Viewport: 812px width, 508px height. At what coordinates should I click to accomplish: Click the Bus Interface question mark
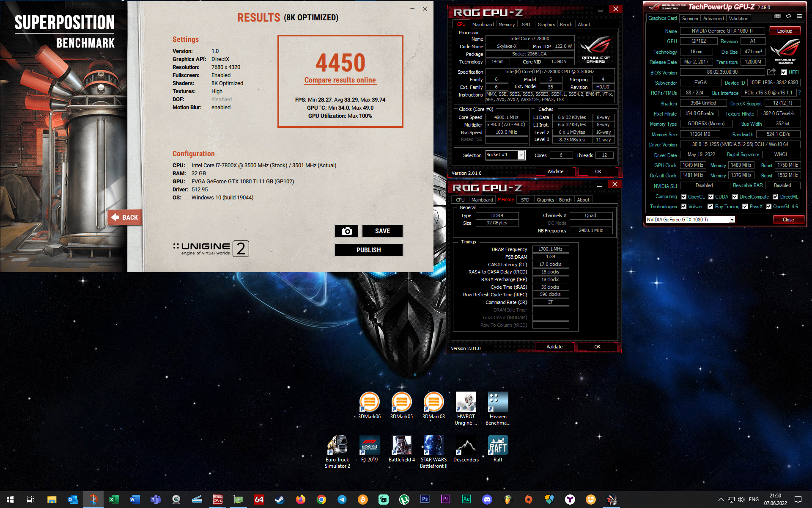[799, 93]
